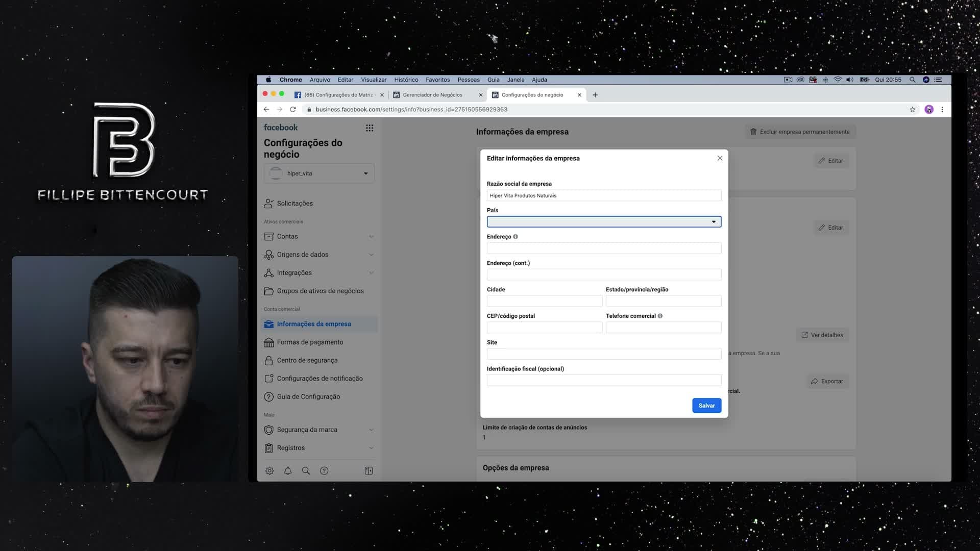Click the Endereço (cont.) input field
The height and width of the screenshot is (551, 980).
click(x=604, y=274)
